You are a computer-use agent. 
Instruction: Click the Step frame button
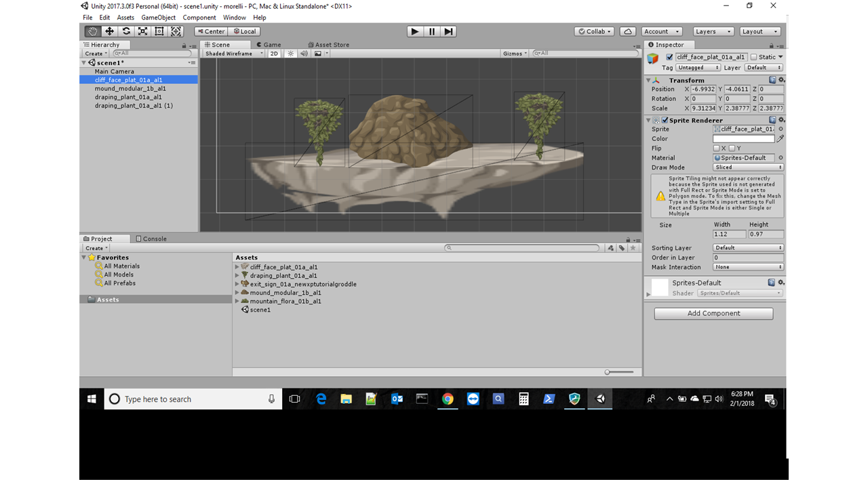pos(448,31)
